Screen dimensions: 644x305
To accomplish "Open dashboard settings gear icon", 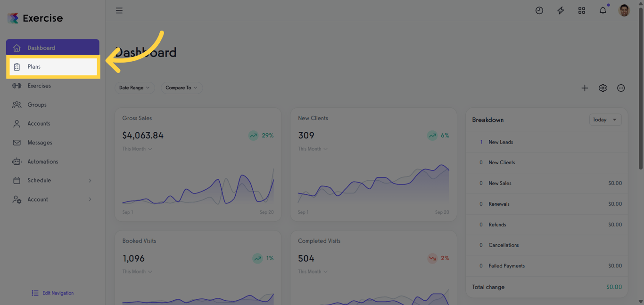I will point(603,88).
